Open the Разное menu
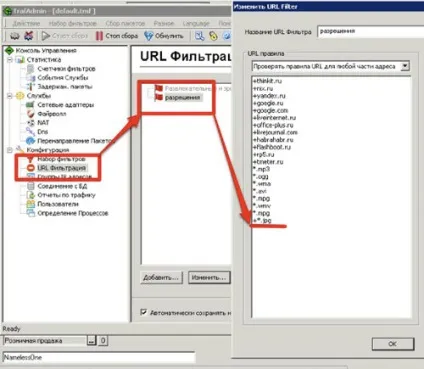The height and width of the screenshot is (369, 424). (x=164, y=23)
